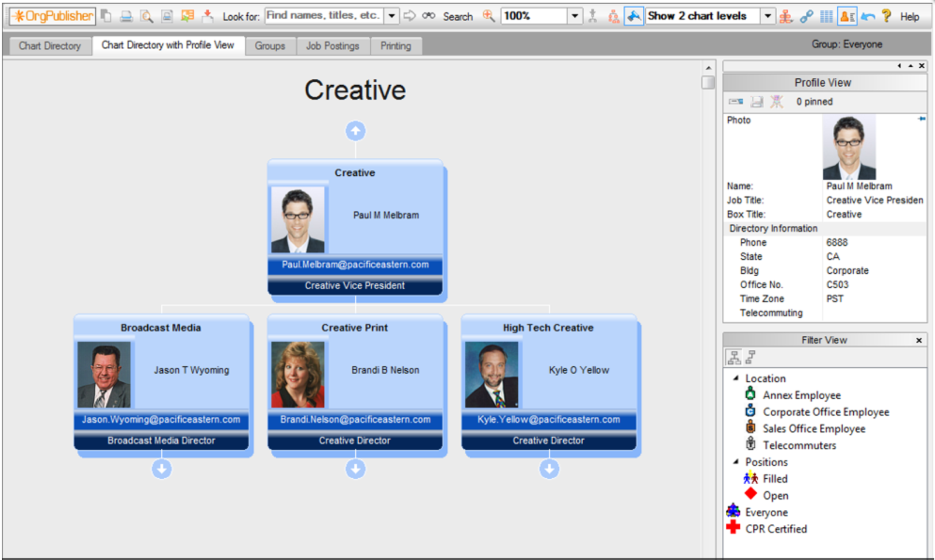Click the blue undo arrow icon
Viewport: 935px width, 560px height.
[x=868, y=16]
